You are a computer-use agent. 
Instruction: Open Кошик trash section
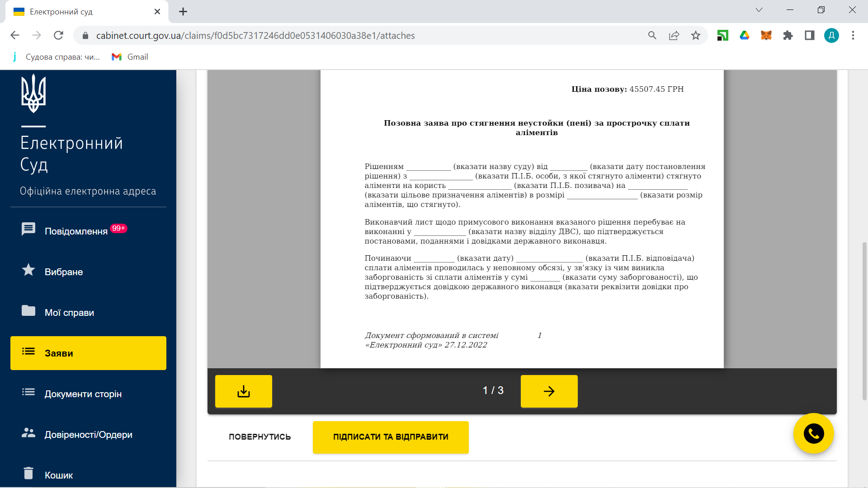click(58, 475)
